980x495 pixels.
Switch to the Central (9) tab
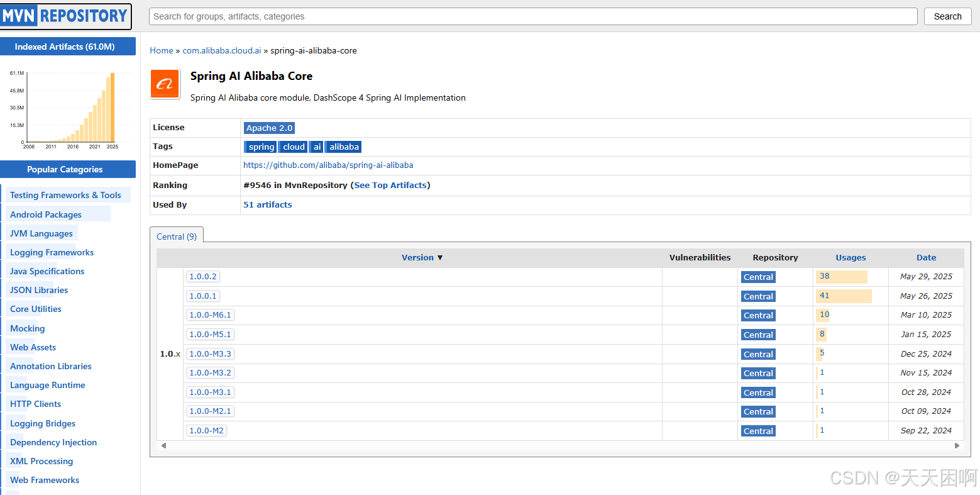click(x=177, y=236)
